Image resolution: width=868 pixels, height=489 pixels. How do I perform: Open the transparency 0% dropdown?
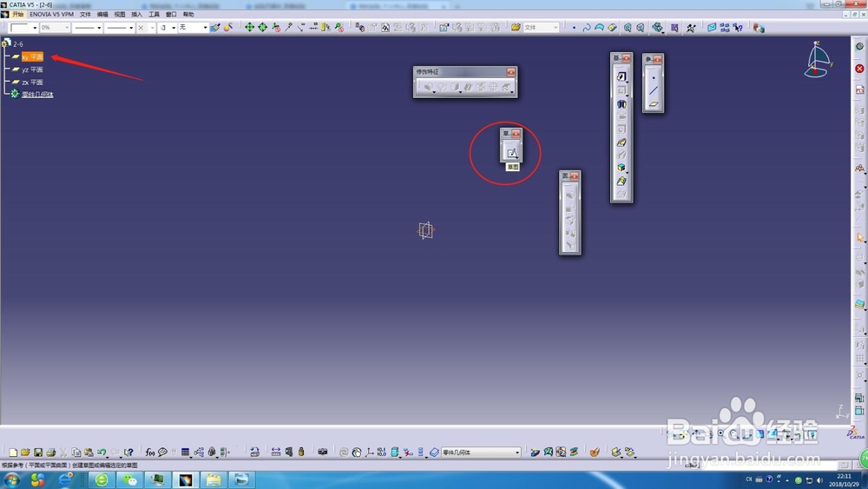54,28
